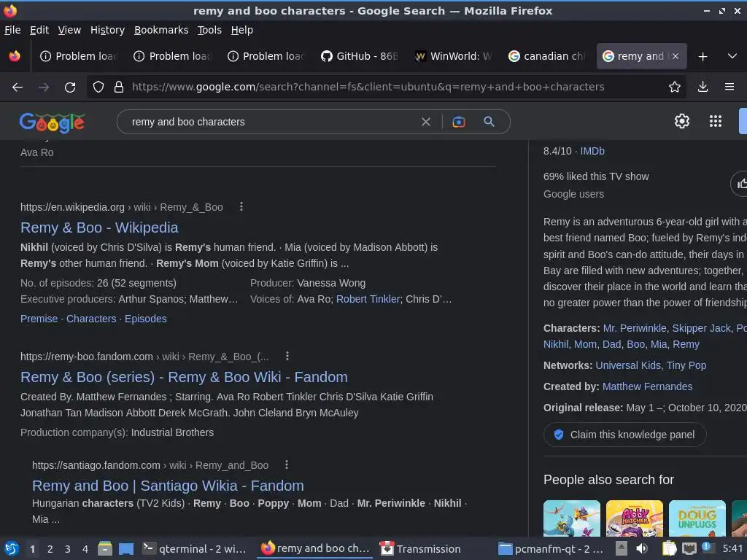Screen dimensions: 747x560
Task: Switch to the GitHub tab
Action: (359, 56)
